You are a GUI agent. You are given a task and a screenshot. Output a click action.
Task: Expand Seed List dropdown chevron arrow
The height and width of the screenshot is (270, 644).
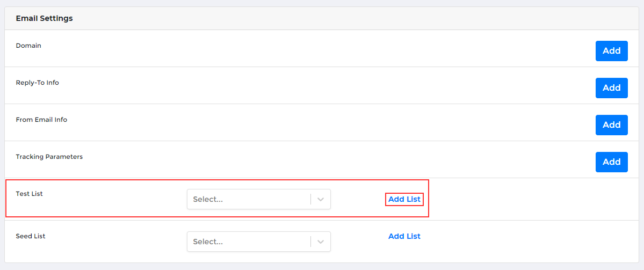(x=321, y=242)
